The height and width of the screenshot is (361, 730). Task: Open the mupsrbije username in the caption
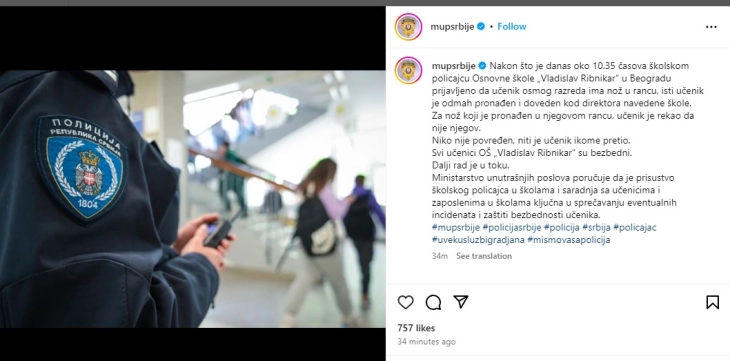click(x=453, y=66)
